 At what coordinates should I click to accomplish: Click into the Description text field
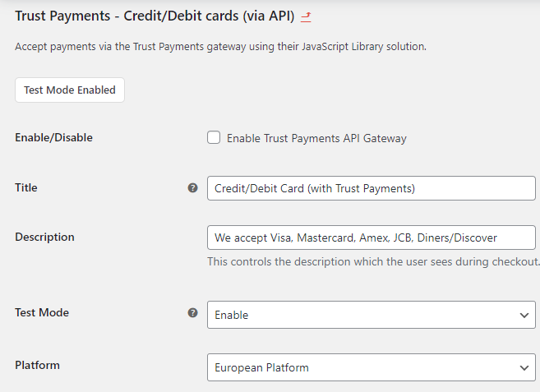[x=371, y=238]
